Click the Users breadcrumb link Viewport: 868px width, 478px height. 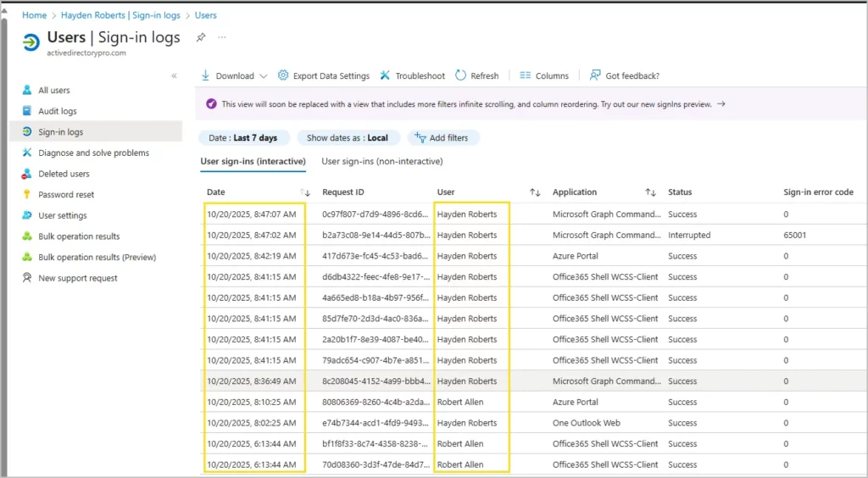(205, 15)
